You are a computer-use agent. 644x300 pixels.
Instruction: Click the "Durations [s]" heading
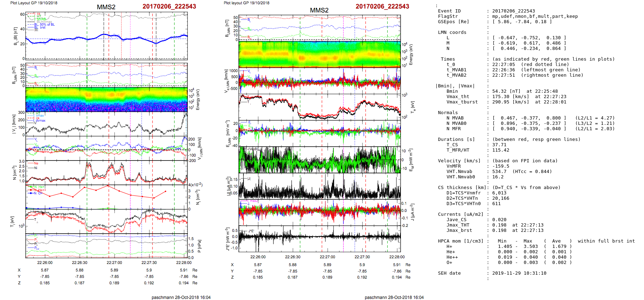point(456,139)
